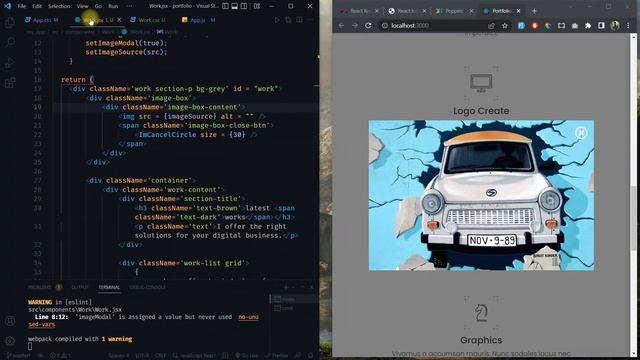Select the second terminal in the terminal list

click(293, 308)
